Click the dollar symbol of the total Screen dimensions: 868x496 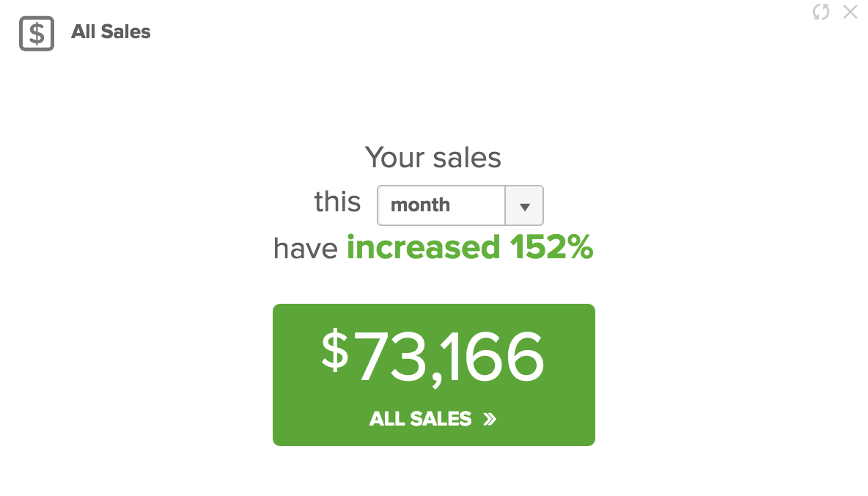(x=335, y=350)
